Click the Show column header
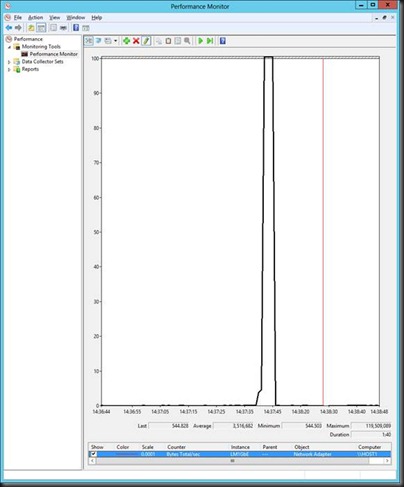 [97, 447]
